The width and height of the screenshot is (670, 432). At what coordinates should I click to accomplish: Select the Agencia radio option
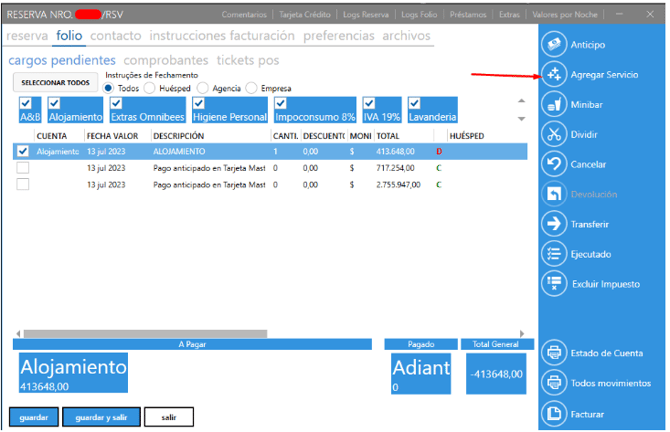tap(201, 88)
